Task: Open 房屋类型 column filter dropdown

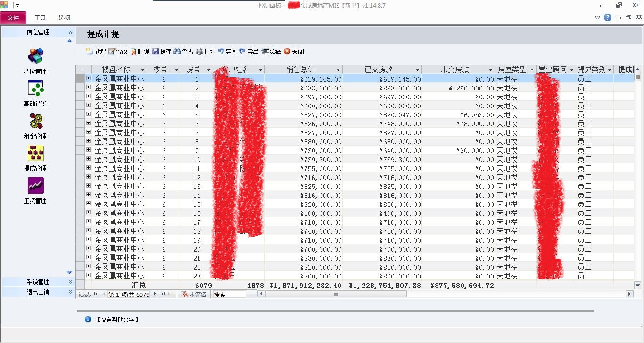Action: click(532, 70)
